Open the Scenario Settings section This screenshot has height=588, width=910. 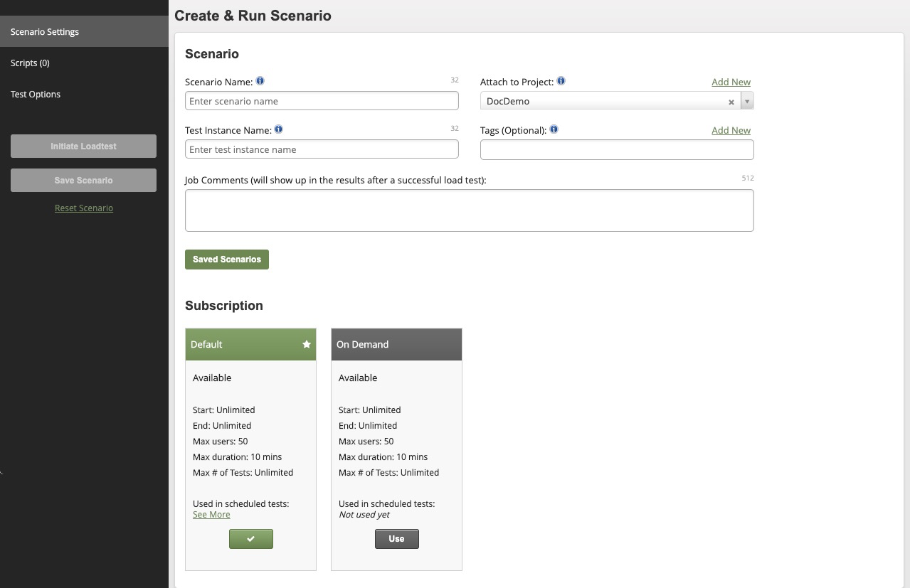[45, 32]
